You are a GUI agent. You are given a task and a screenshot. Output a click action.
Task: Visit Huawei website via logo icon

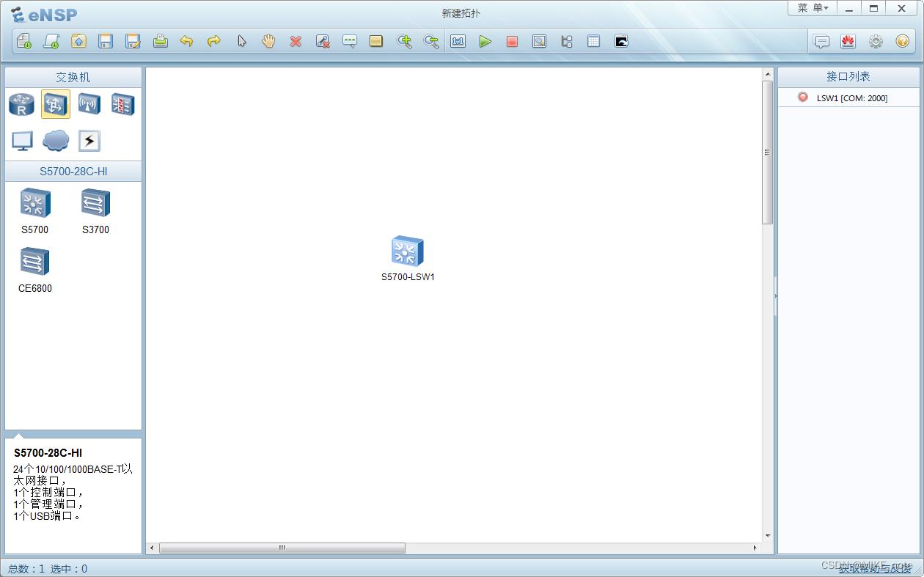(x=848, y=41)
